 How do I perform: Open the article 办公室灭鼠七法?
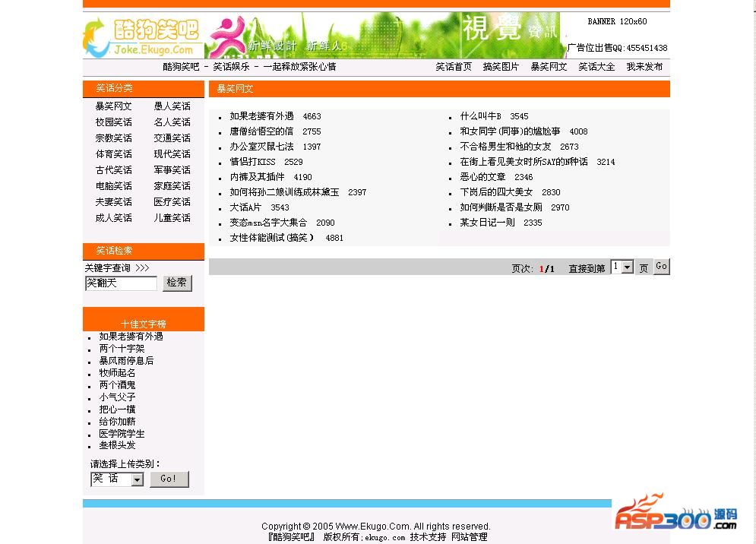click(x=262, y=147)
